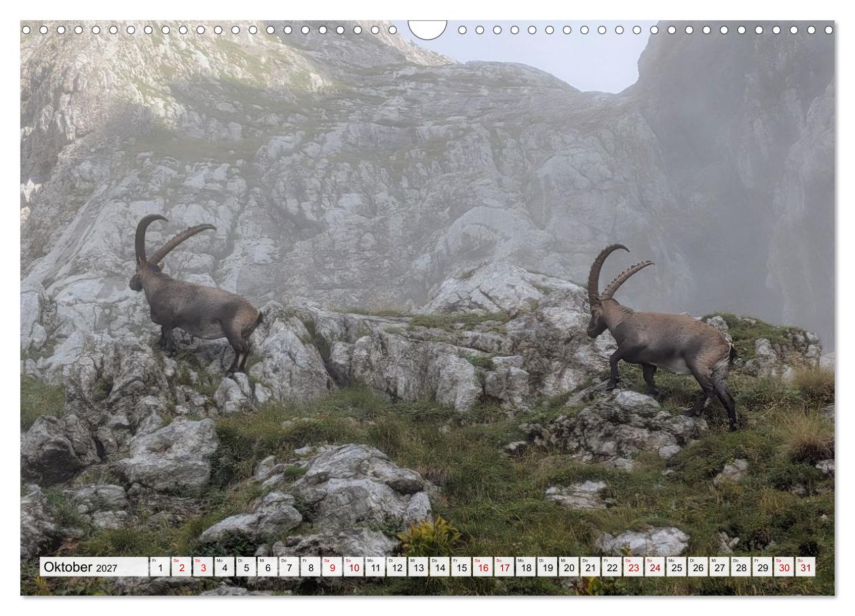Click date 28 on the calendar

click(x=741, y=567)
